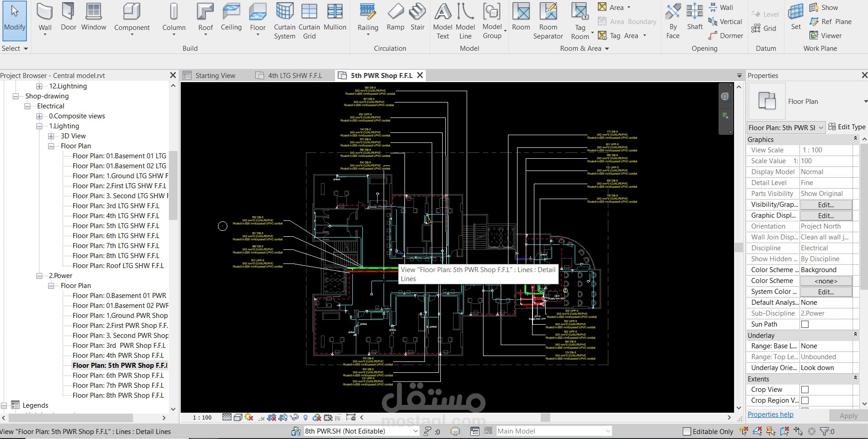This screenshot has height=439, width=868.
Task: Click Sun Path Off in view control bar
Action: tap(248, 417)
